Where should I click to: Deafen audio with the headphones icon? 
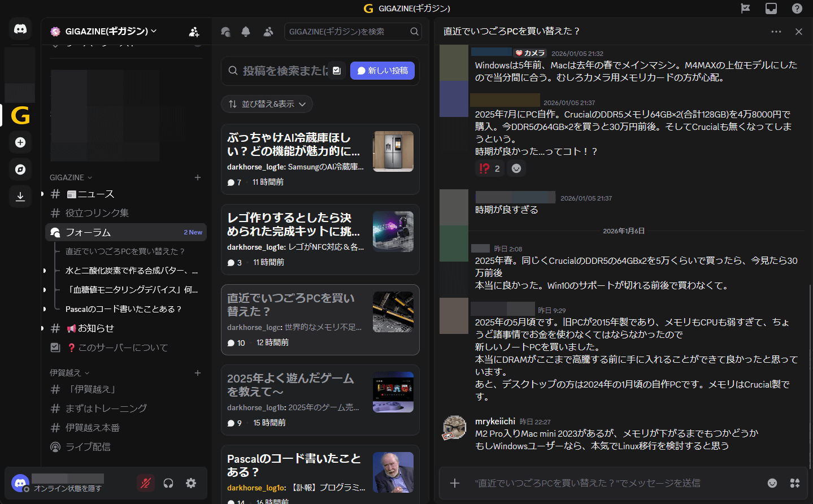(x=168, y=483)
